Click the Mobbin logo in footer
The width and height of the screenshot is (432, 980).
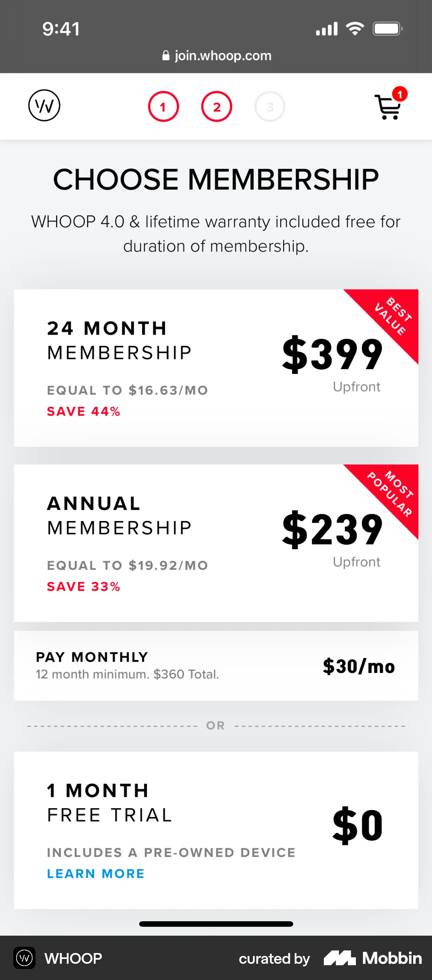pyautogui.click(x=373, y=958)
